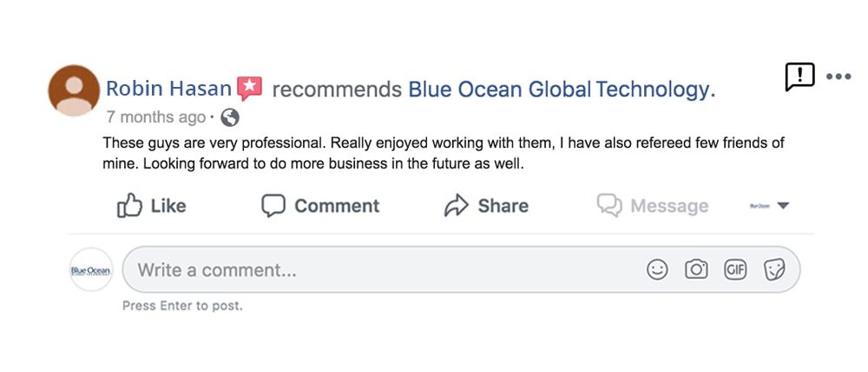Click the Share arrow icon
The width and height of the screenshot is (868, 372).
[457, 206]
